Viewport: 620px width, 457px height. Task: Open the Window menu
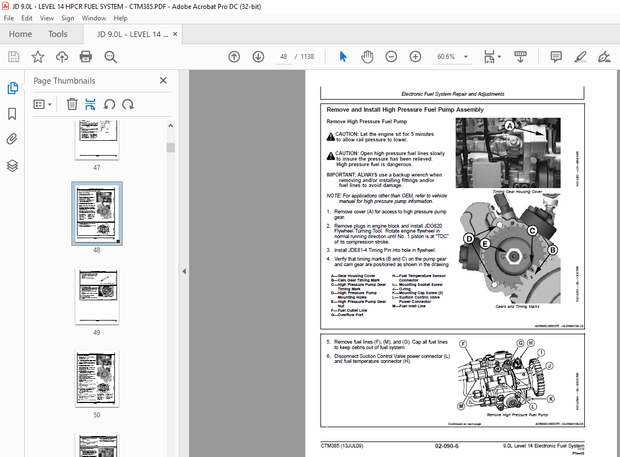click(x=94, y=18)
